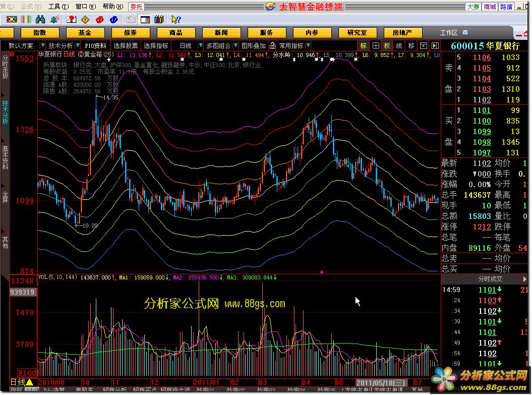Screen dimensions: 532x395
Task: Click the 商城 title bar button
Action: pyautogui.click(x=490, y=7)
